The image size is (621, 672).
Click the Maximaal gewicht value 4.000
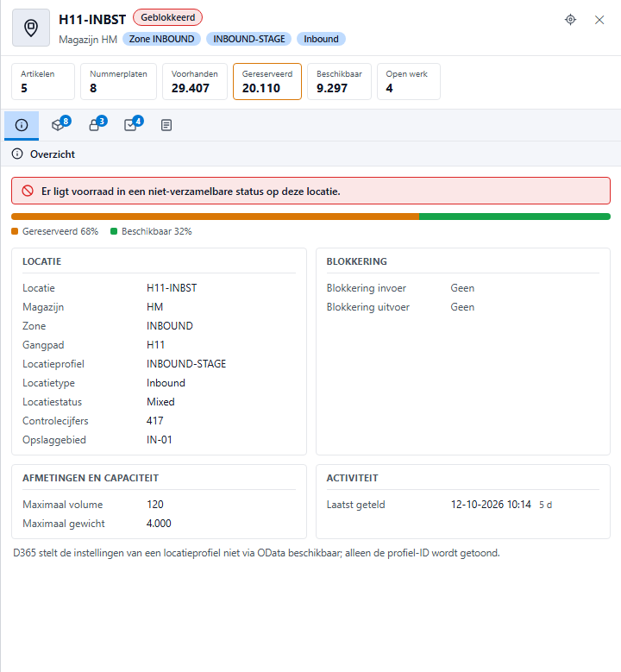click(159, 524)
